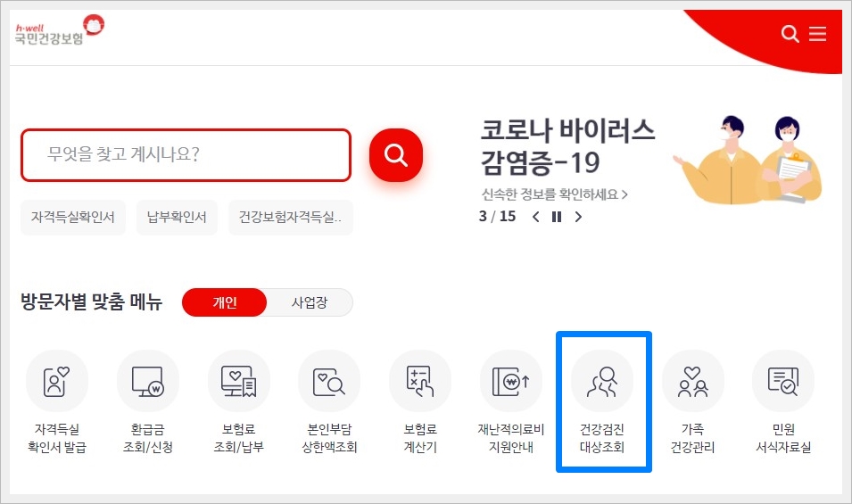
Task: Click the 3 / 15 slide counter
Action: point(497,216)
